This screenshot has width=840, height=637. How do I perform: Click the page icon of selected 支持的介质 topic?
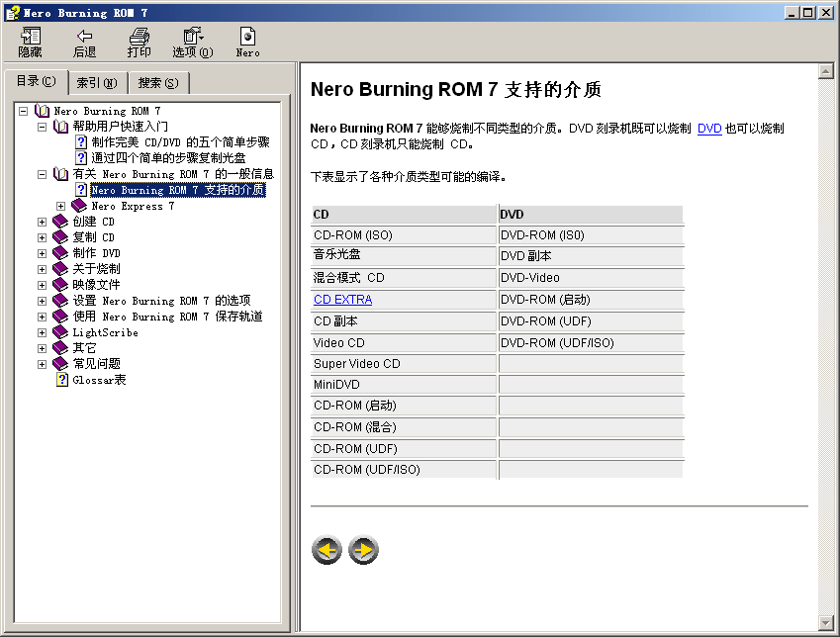click(x=81, y=190)
